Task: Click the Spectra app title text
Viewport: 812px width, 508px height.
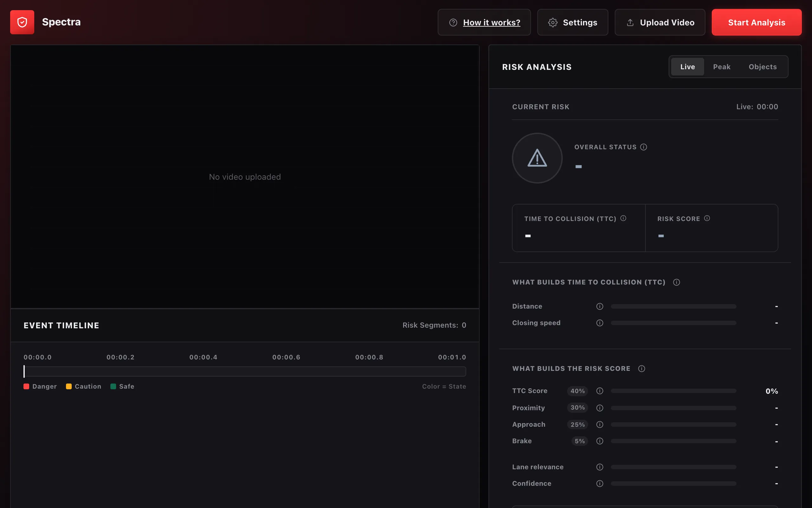Action: (x=61, y=22)
